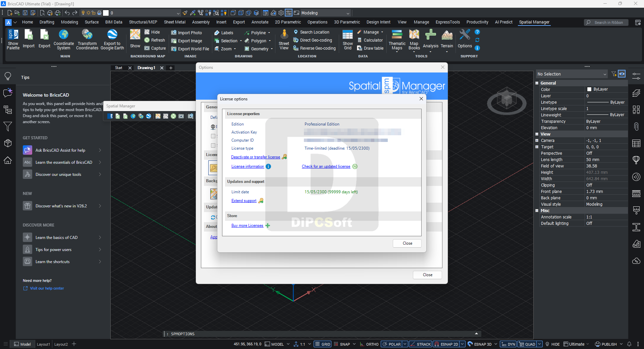
Task: Open Street View tool
Action: [284, 39]
